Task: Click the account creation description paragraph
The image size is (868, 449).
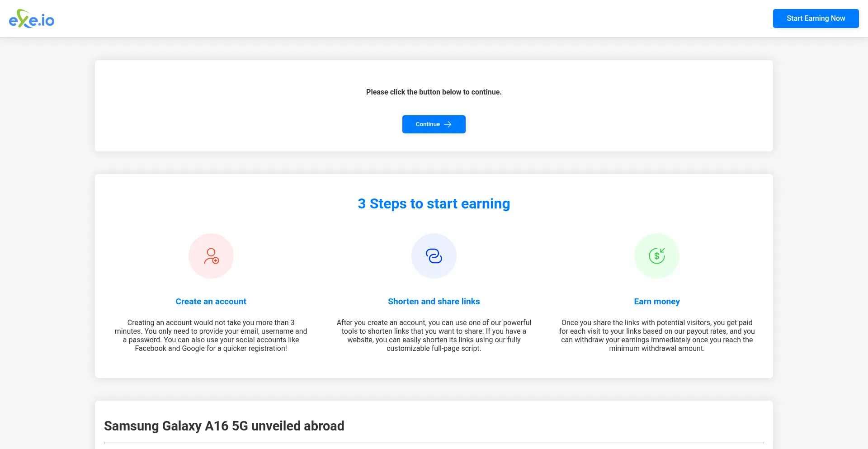Action: point(211,336)
